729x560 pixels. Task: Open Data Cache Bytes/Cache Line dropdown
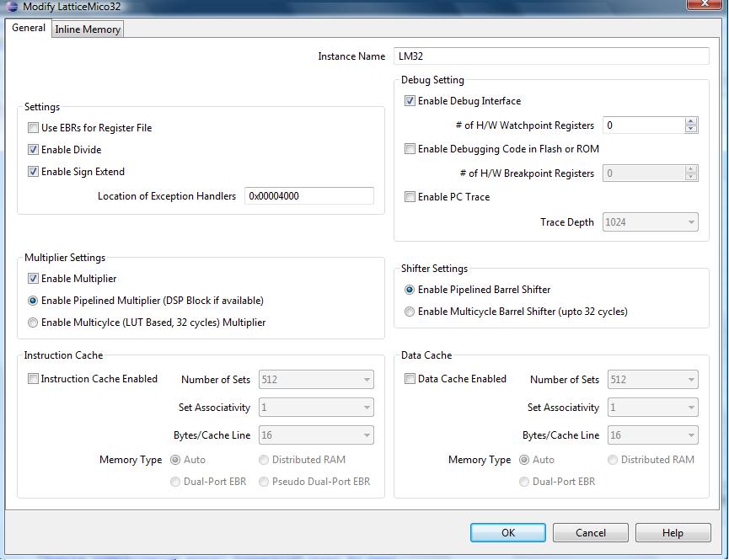653,435
